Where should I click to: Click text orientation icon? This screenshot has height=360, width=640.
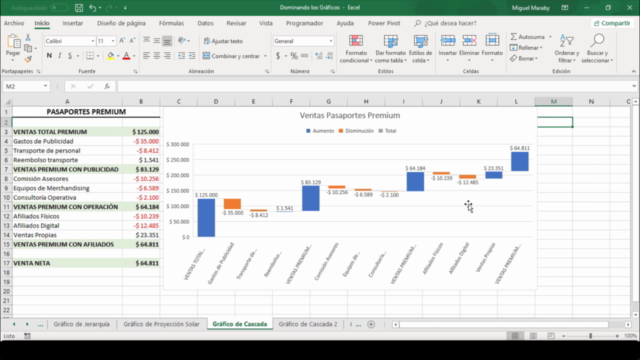coord(182,40)
